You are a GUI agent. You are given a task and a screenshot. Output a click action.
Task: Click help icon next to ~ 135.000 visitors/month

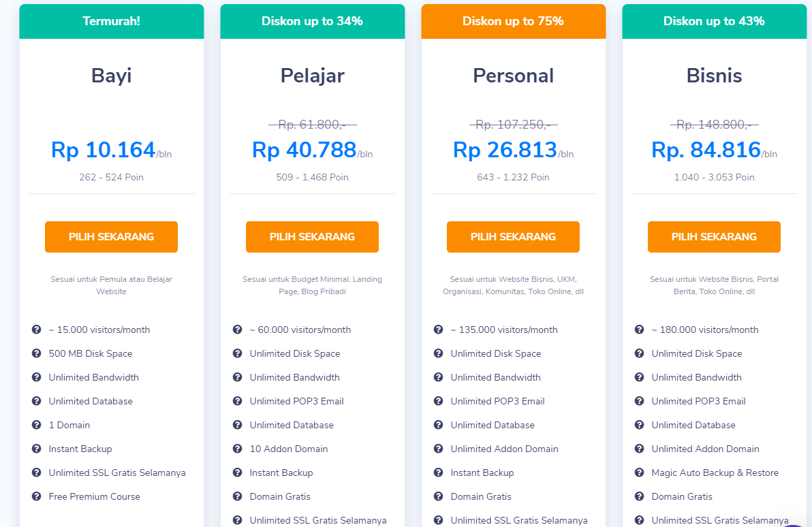[x=438, y=330]
